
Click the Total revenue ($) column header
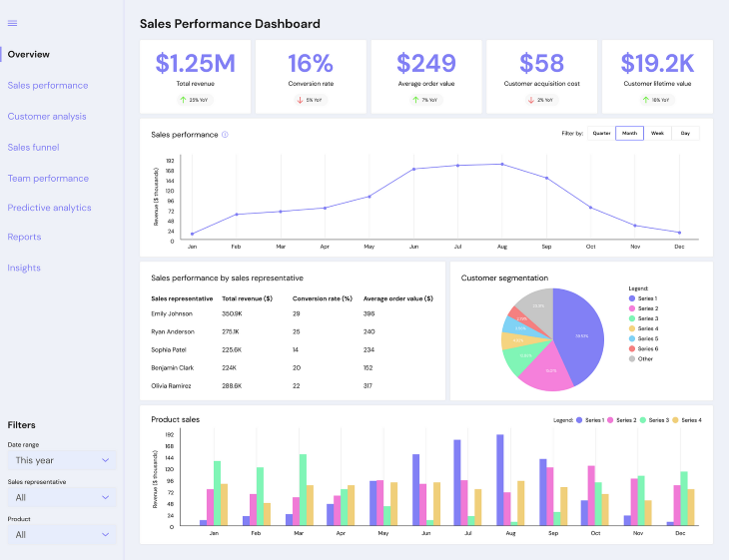(248, 298)
